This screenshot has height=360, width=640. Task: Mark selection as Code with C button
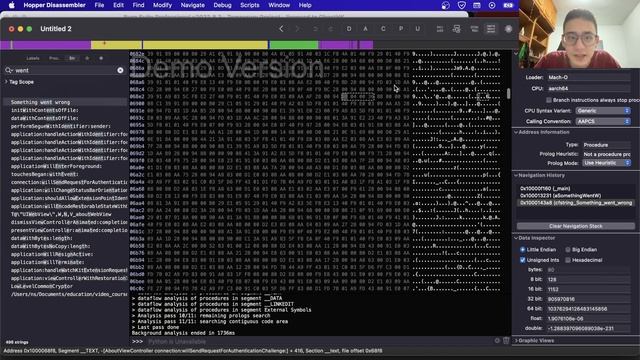click(383, 29)
